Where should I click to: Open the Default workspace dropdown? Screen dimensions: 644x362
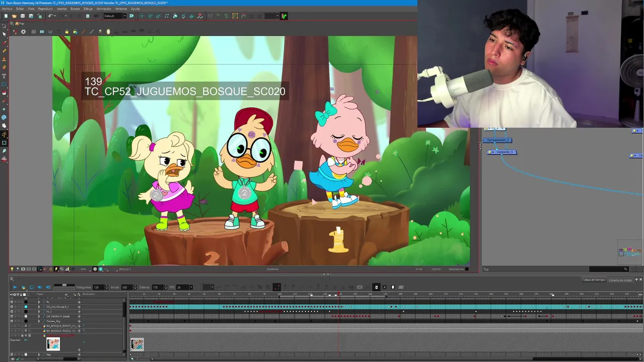[115, 16]
